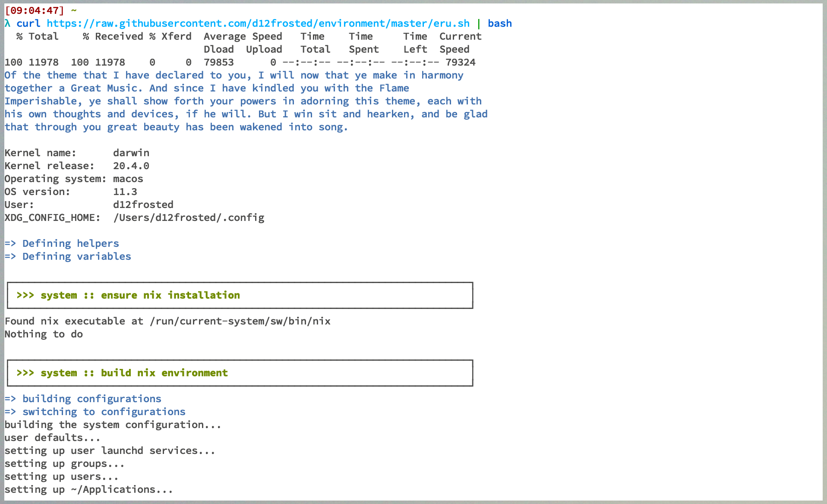This screenshot has height=504, width=827.
Task: Click the 'setting up users...' line
Action: coord(61,477)
